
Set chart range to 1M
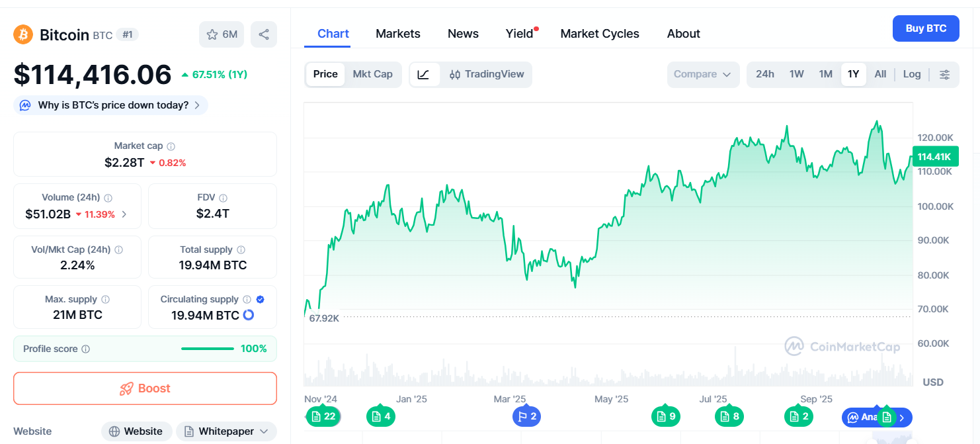pos(826,74)
